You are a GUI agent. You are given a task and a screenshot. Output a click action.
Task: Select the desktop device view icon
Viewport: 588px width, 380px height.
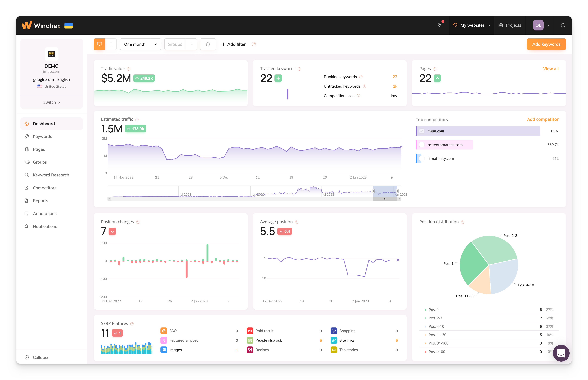99,44
